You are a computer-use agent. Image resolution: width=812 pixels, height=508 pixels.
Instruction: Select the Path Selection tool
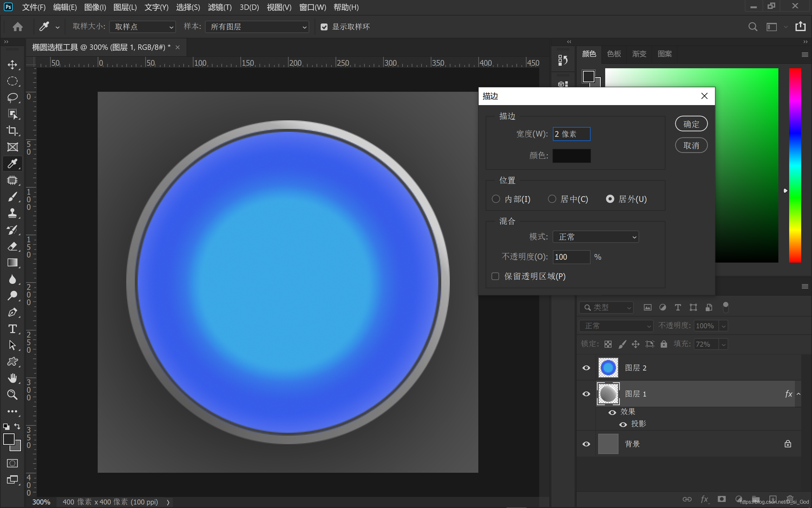[12, 345]
